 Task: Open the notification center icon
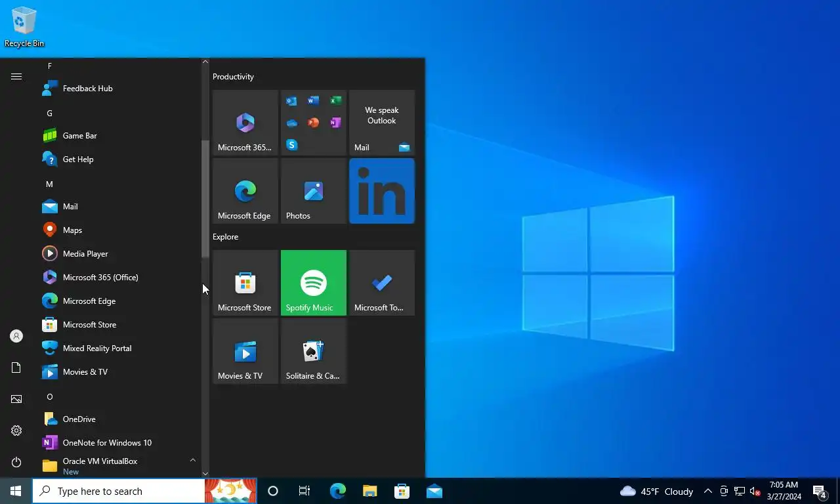point(820,491)
